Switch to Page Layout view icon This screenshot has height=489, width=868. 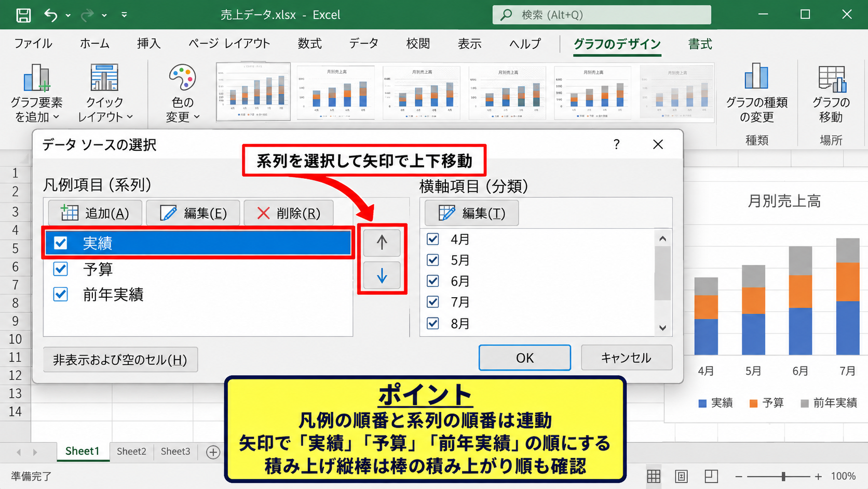(682, 476)
